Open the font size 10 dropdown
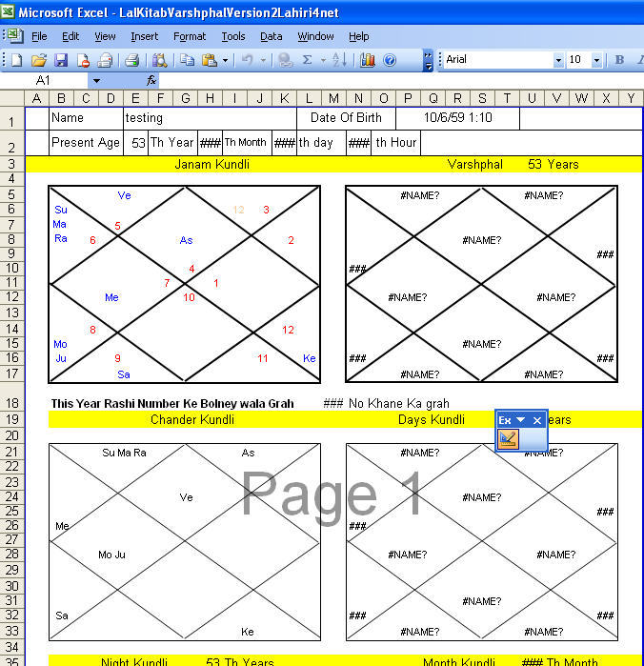Viewport: 644px width, 666px height. [x=597, y=60]
